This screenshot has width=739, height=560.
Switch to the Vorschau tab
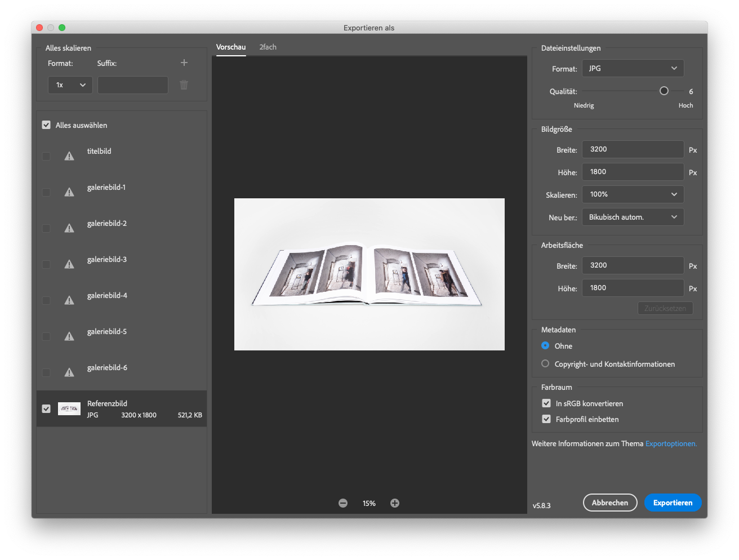(231, 47)
